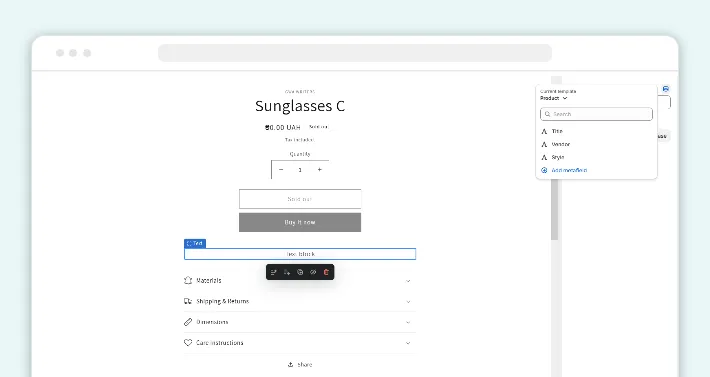Click the browser address bar
This screenshot has height=377, width=710.
(355, 53)
